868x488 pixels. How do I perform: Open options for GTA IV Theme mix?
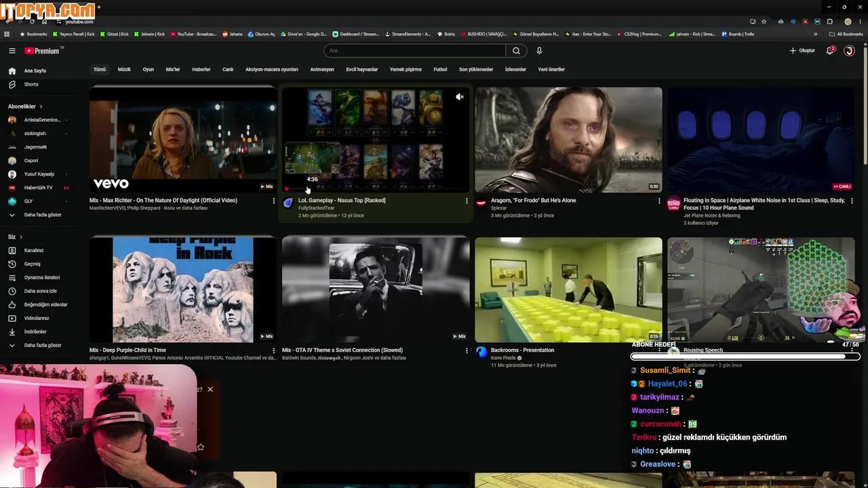[467, 350]
